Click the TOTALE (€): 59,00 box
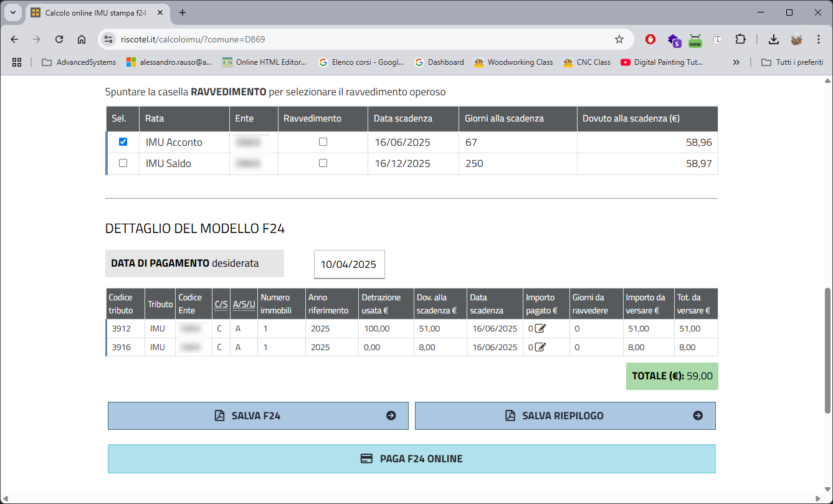This screenshot has width=833, height=504. [x=672, y=376]
